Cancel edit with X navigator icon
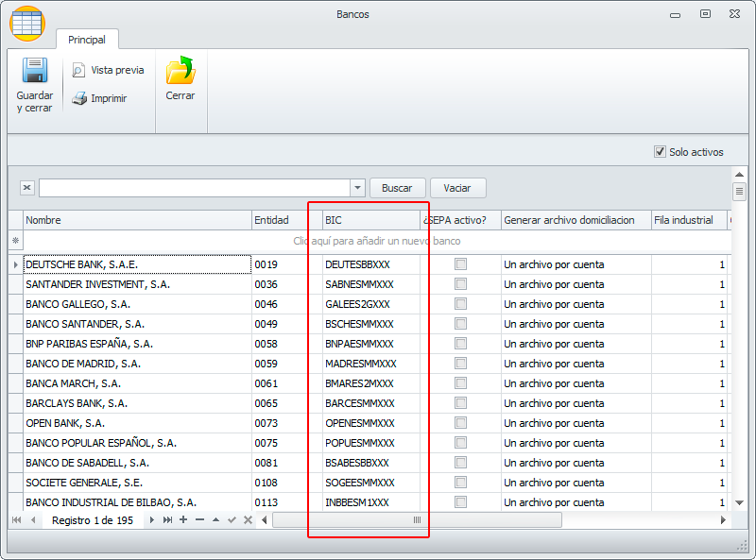 click(x=248, y=520)
